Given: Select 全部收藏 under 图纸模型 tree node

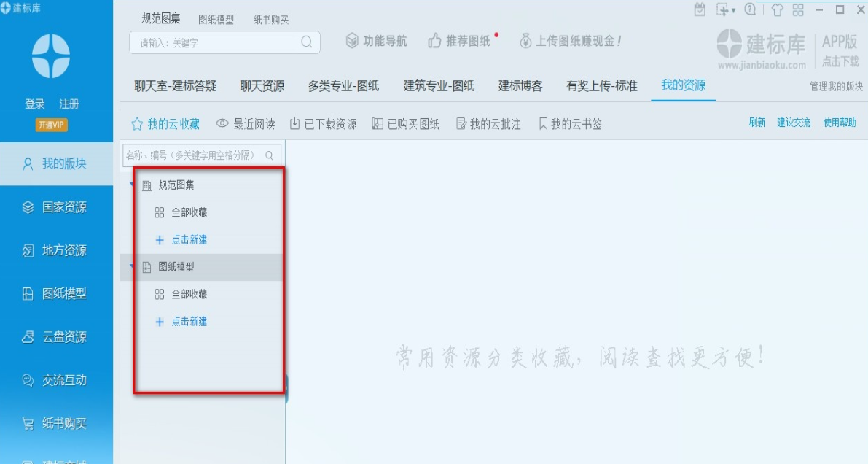Looking at the screenshot, I should click(189, 294).
